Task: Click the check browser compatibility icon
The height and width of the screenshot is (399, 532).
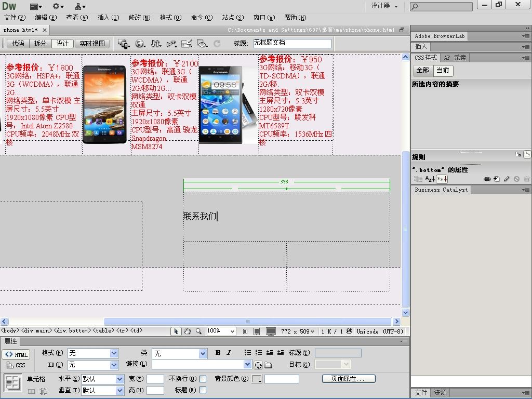Action: coord(187,44)
